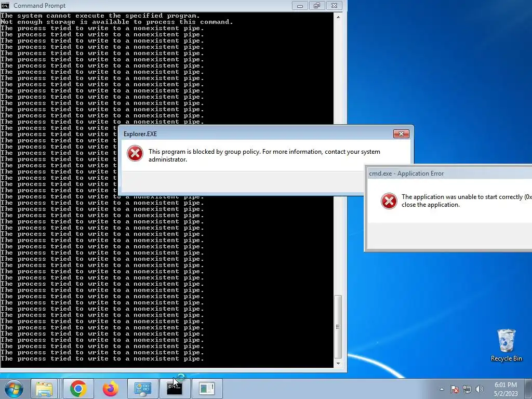Minimize the Command Prompt window
The image size is (532, 399).
click(x=300, y=5)
